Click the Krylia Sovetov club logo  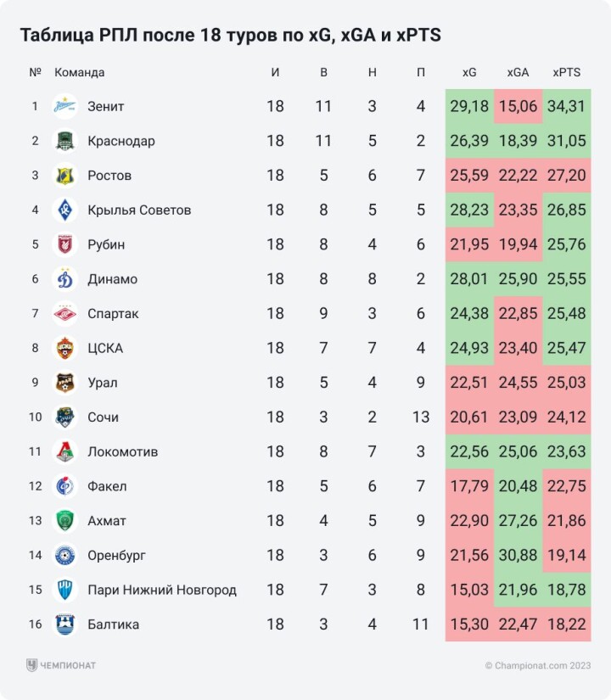pyautogui.click(x=65, y=210)
